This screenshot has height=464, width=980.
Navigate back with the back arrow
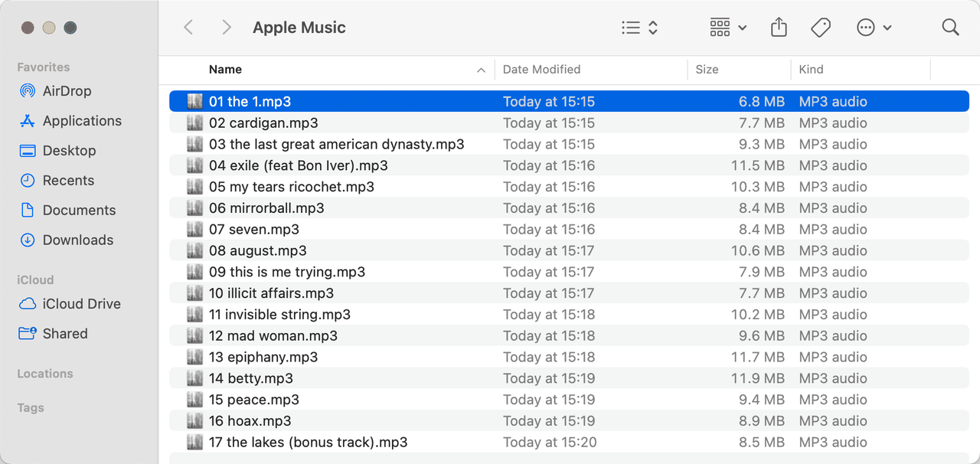[x=188, y=27]
